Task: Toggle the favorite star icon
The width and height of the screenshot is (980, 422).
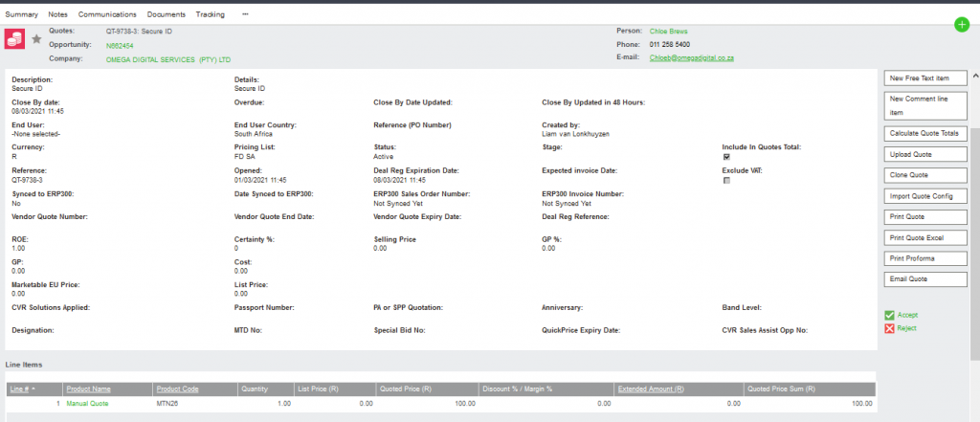Action: (x=36, y=38)
